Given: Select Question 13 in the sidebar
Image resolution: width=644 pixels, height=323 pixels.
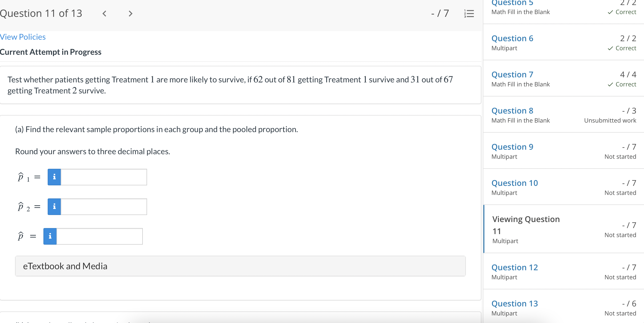Looking at the screenshot, I should click(514, 303).
